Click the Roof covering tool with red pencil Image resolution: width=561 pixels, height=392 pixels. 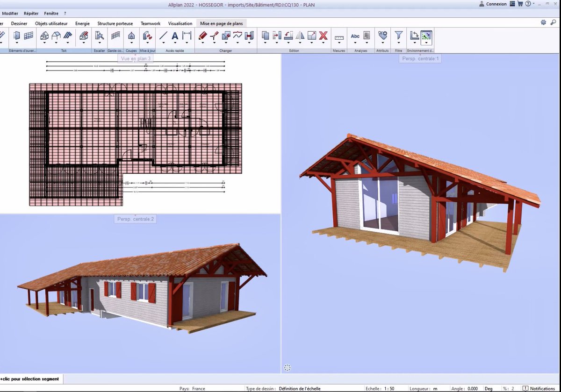tap(84, 36)
